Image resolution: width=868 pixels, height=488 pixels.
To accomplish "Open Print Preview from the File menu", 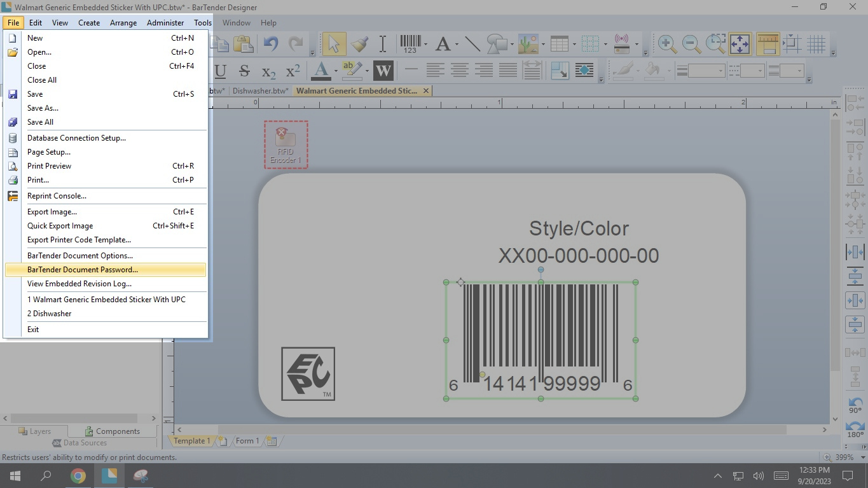I will (49, 166).
